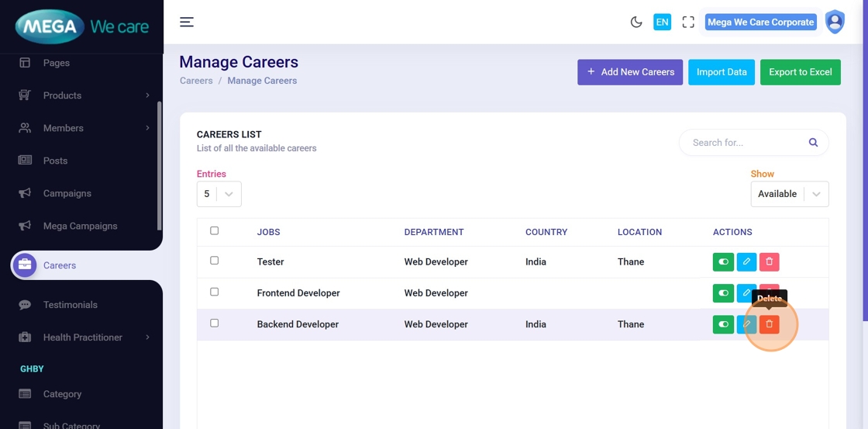Click the Add New Careers button
This screenshot has width=868, height=429.
point(629,72)
